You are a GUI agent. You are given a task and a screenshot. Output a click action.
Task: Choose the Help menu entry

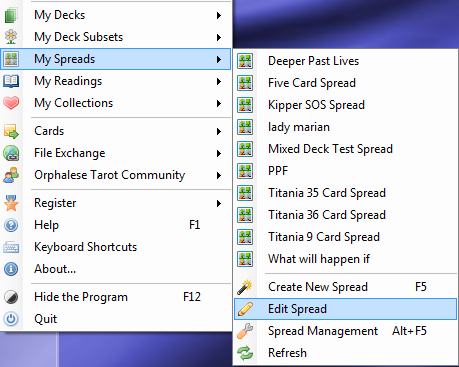tap(116, 225)
